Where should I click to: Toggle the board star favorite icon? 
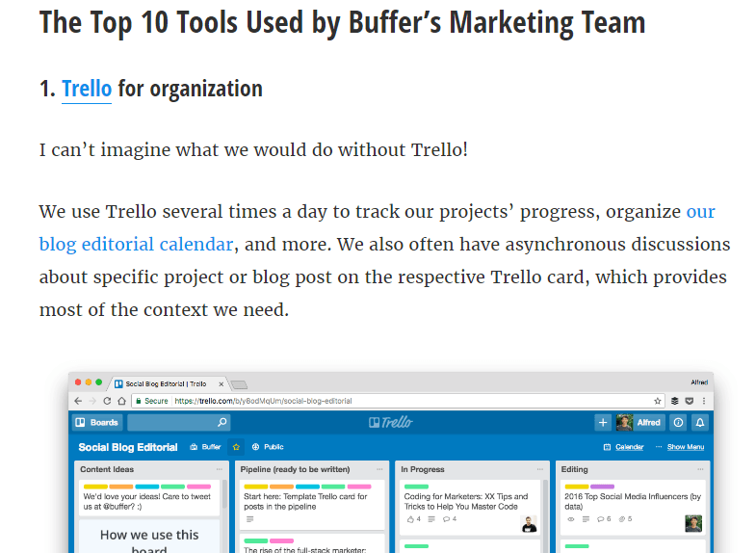(x=236, y=447)
